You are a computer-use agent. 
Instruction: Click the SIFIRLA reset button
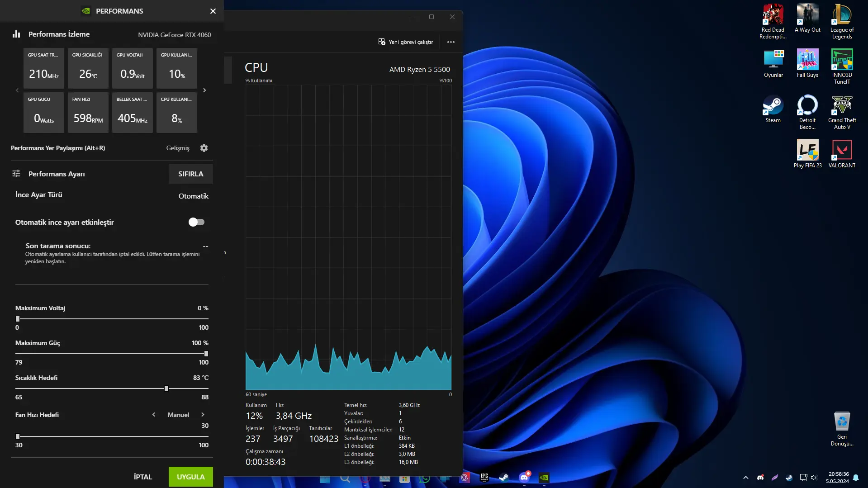click(191, 174)
